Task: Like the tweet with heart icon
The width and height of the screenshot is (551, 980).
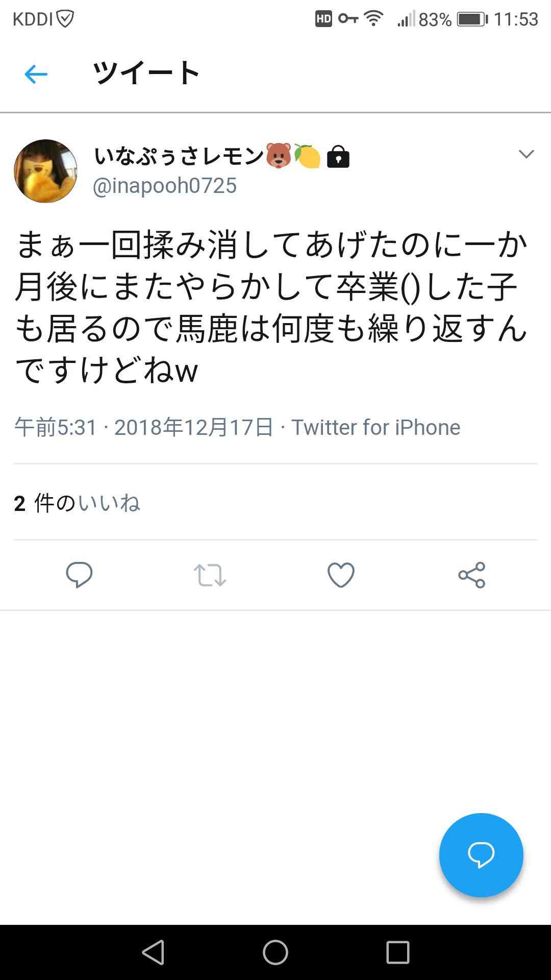Action: click(x=341, y=575)
